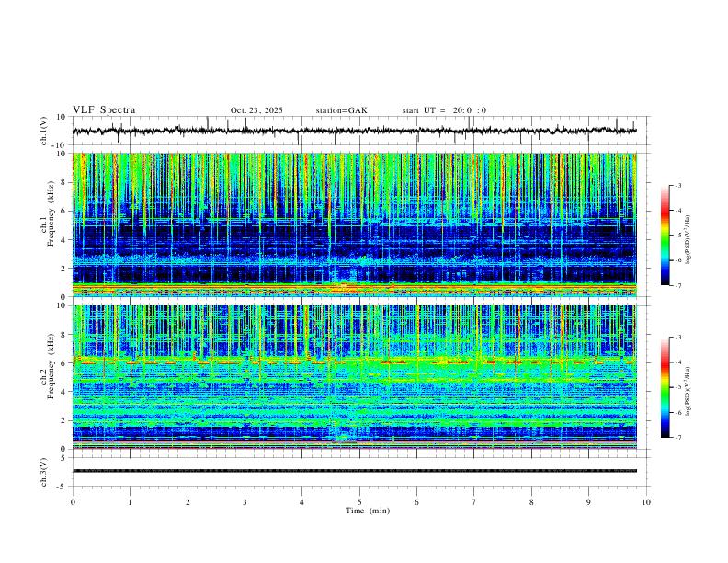
Task: Click the time axis tick label "1"
Action: click(x=130, y=502)
